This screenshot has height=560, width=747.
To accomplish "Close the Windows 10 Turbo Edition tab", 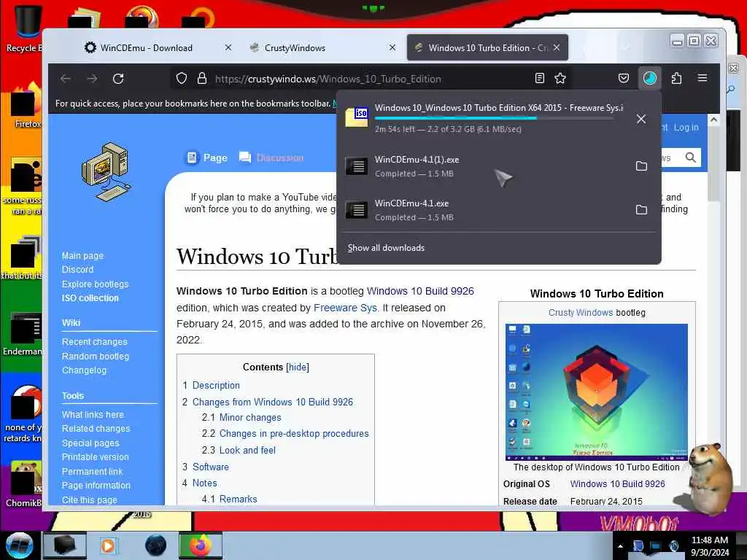I will click(x=557, y=47).
